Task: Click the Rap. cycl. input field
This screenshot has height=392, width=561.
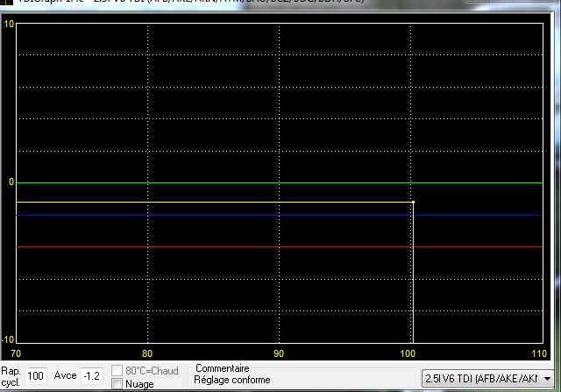Action: (x=37, y=376)
